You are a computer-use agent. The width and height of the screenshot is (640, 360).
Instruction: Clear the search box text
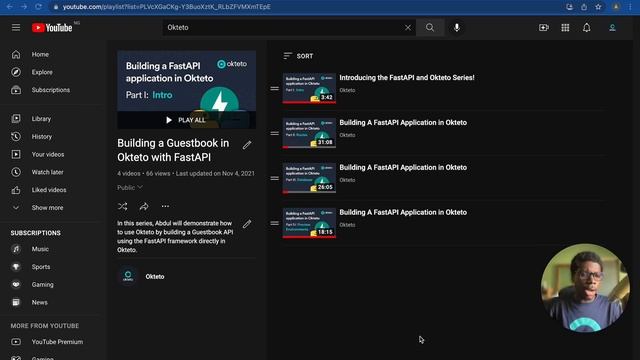coord(408,27)
